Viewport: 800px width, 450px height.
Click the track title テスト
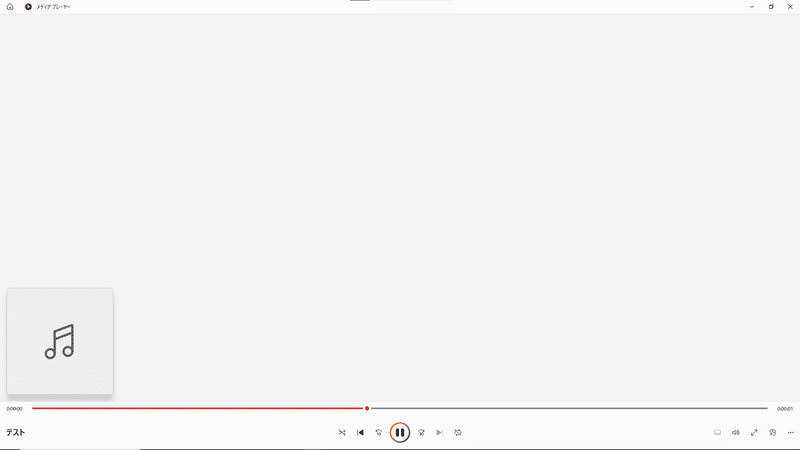click(x=15, y=433)
